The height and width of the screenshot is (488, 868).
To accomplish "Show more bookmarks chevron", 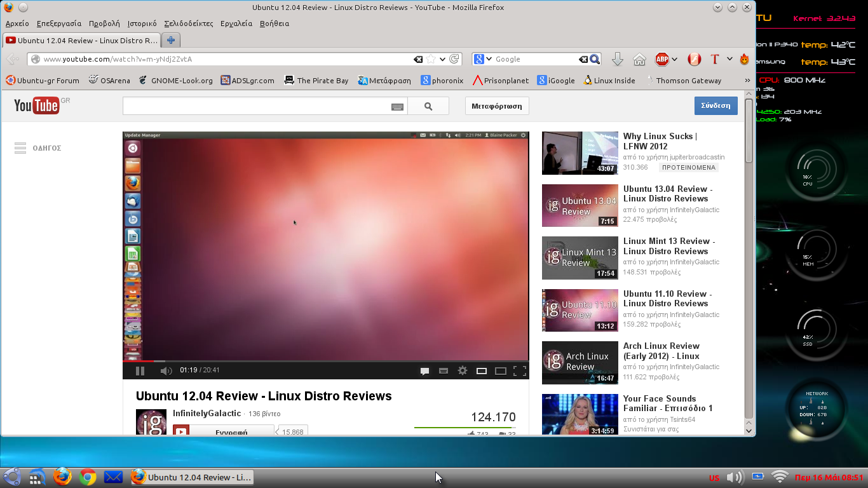I will click(747, 81).
